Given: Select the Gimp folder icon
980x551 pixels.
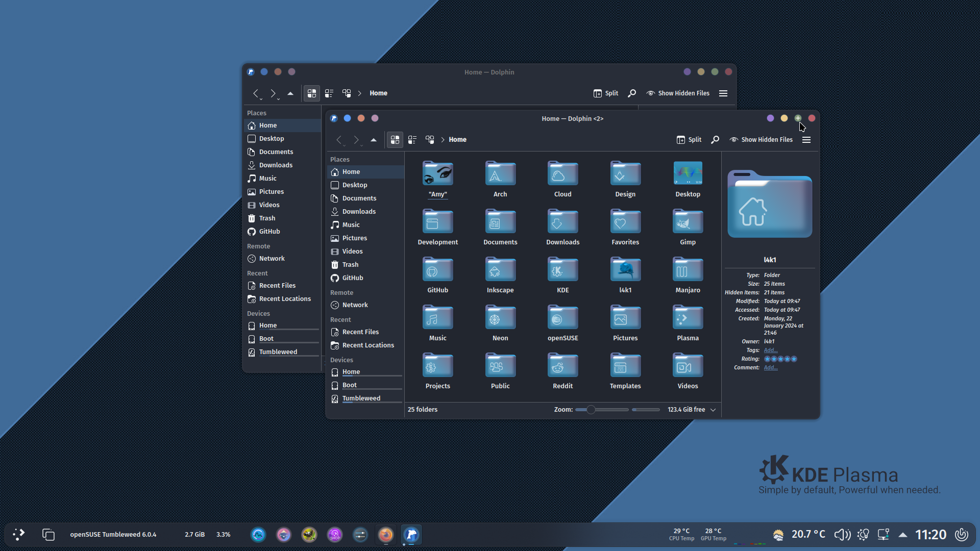Looking at the screenshot, I should [688, 222].
